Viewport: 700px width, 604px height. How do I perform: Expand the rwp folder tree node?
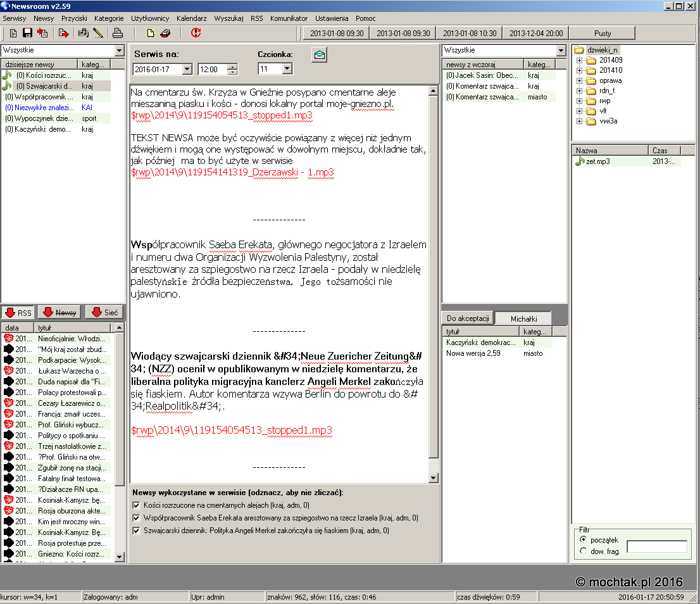(580, 101)
